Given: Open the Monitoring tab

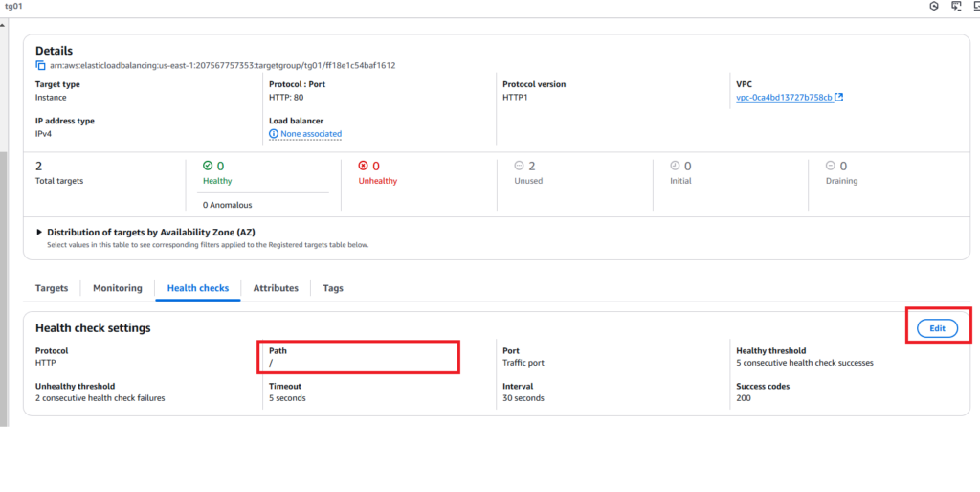Looking at the screenshot, I should tap(118, 288).
